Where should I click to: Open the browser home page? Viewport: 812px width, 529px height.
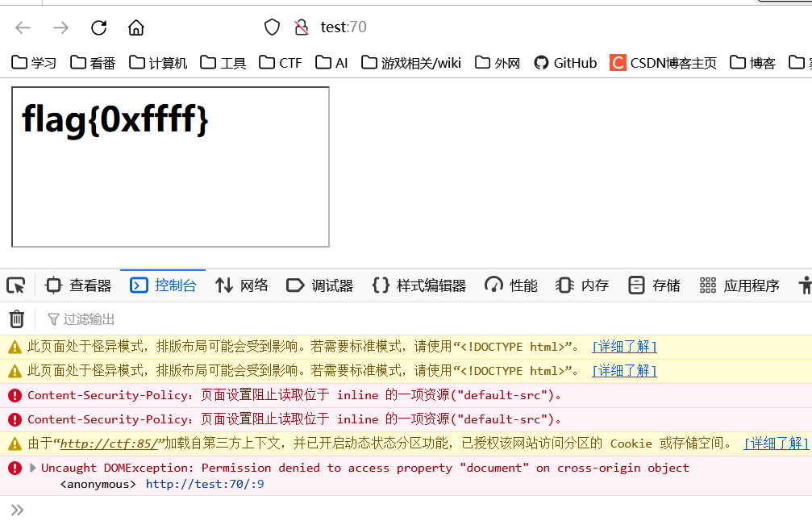(x=136, y=27)
